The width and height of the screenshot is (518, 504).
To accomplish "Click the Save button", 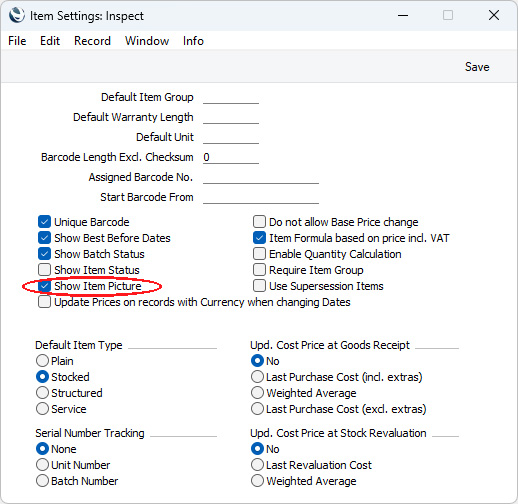I will coord(477,67).
